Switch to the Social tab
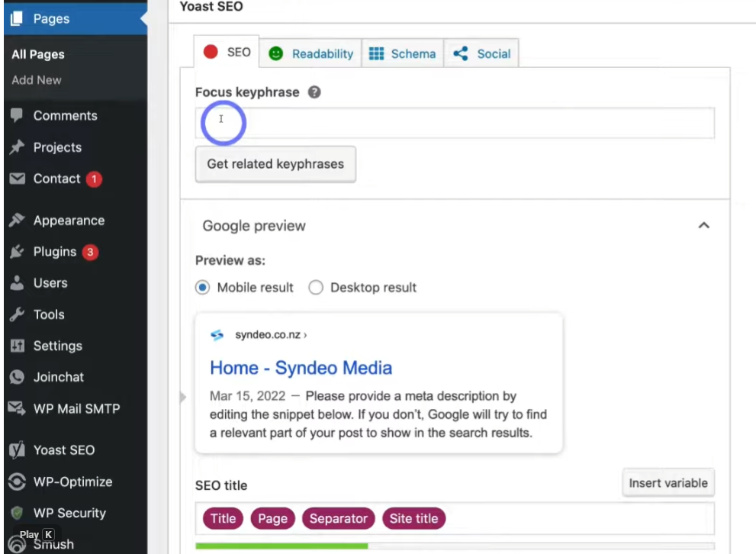The height and width of the screenshot is (554, 756). point(481,53)
